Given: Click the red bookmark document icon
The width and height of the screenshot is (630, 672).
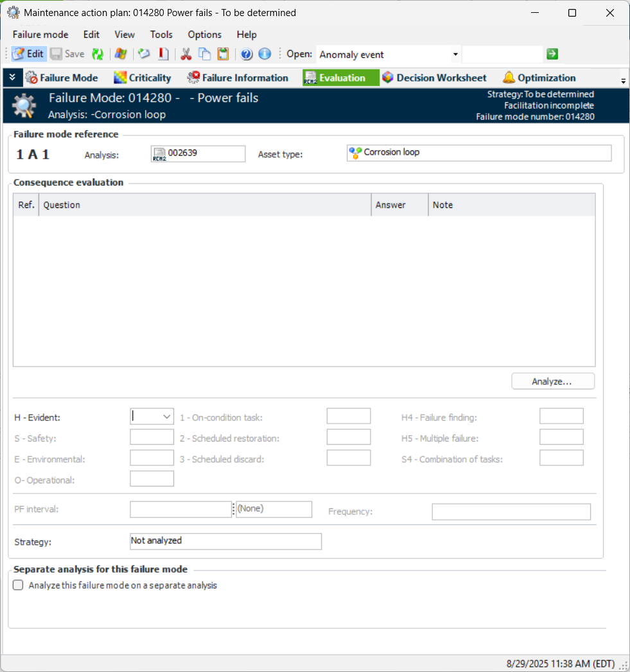Looking at the screenshot, I should pyautogui.click(x=163, y=54).
